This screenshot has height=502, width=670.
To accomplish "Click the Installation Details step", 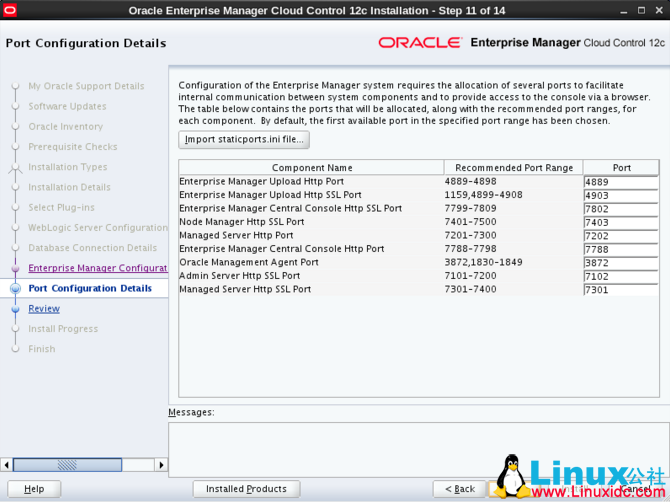I will click(69, 187).
